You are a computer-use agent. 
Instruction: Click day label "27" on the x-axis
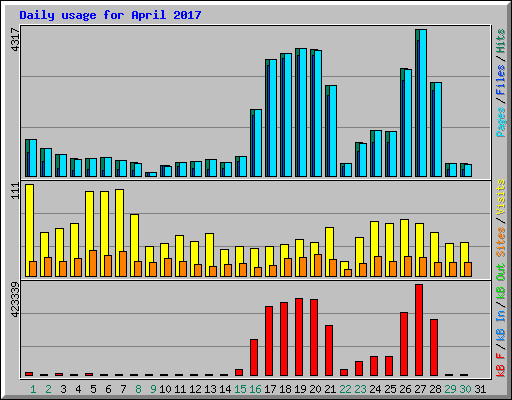click(420, 389)
